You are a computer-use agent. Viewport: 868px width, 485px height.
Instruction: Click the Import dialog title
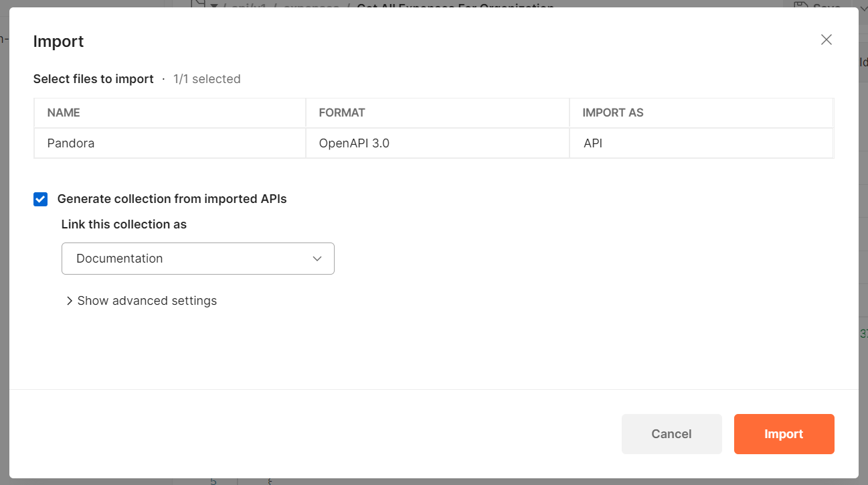pos(58,42)
